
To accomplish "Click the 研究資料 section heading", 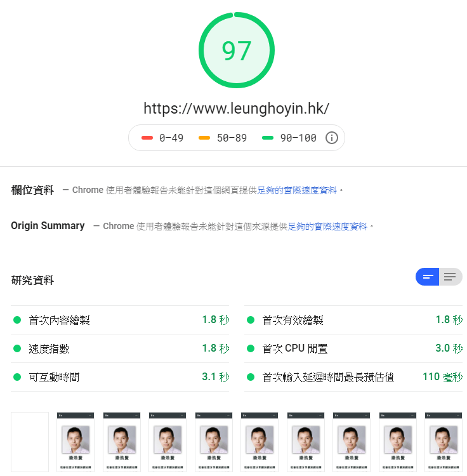I will (x=32, y=280).
